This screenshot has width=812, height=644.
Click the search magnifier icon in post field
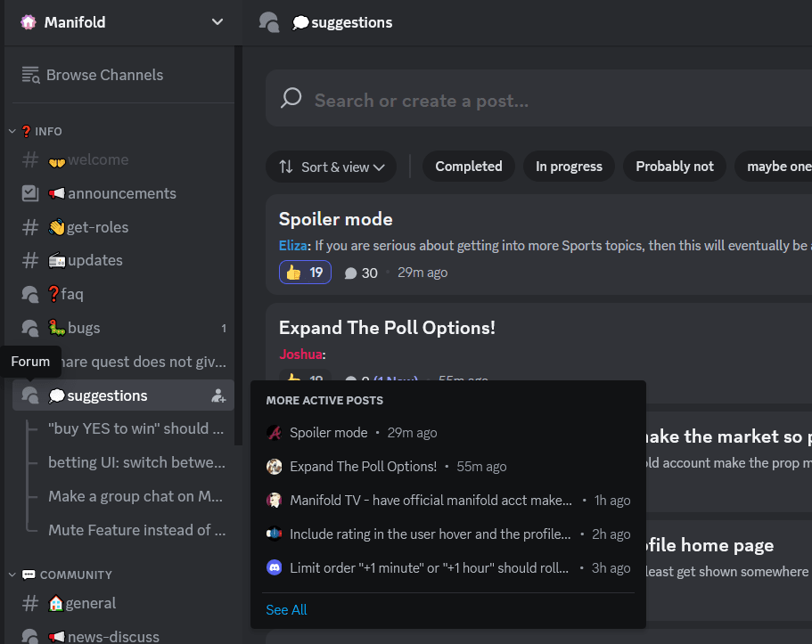pyautogui.click(x=291, y=99)
